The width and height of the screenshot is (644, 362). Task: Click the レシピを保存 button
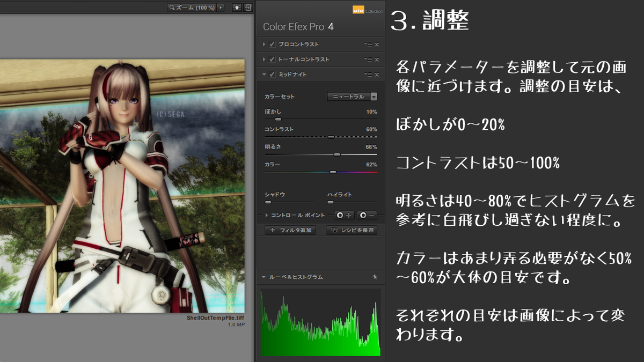[x=352, y=230]
